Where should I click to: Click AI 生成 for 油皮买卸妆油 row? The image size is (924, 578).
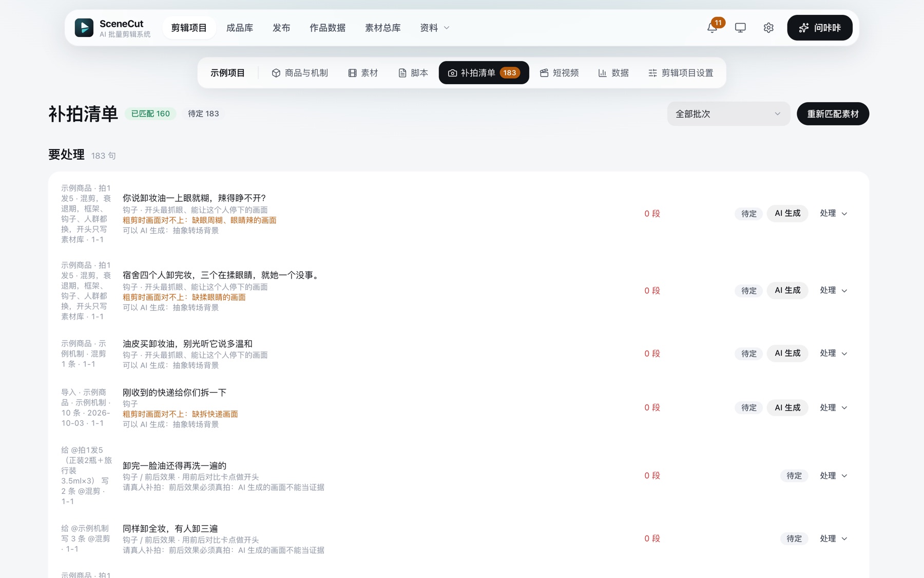[787, 353]
